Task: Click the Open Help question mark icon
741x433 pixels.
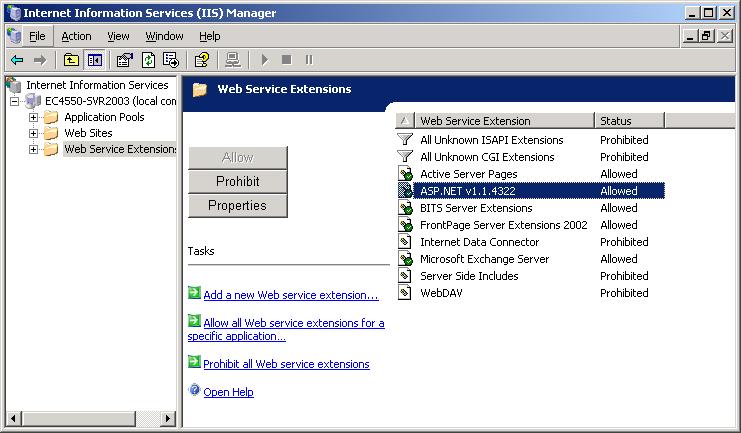Action: tap(194, 390)
